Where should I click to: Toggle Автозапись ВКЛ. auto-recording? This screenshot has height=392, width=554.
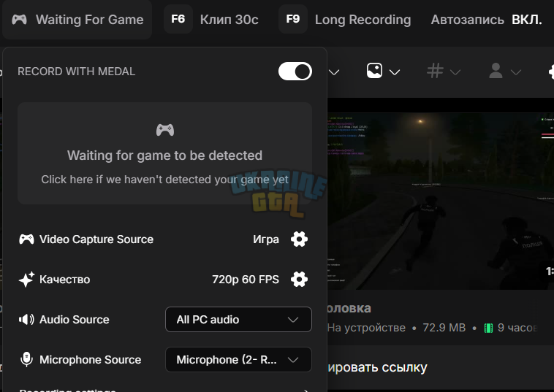[486, 20]
